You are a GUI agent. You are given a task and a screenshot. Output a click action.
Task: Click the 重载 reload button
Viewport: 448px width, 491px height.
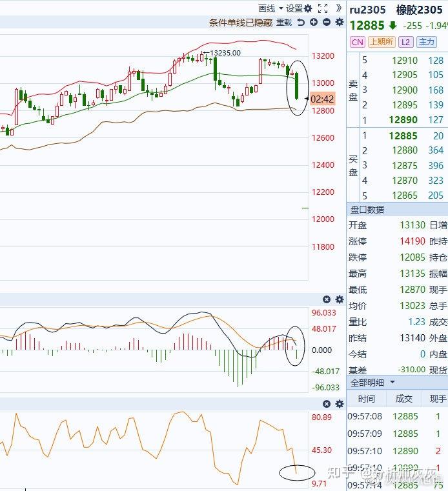click(284, 23)
